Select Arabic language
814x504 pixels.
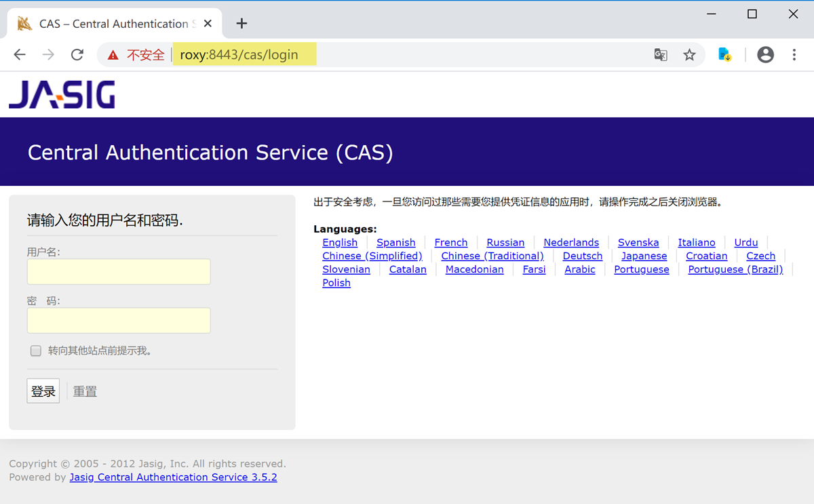580,269
